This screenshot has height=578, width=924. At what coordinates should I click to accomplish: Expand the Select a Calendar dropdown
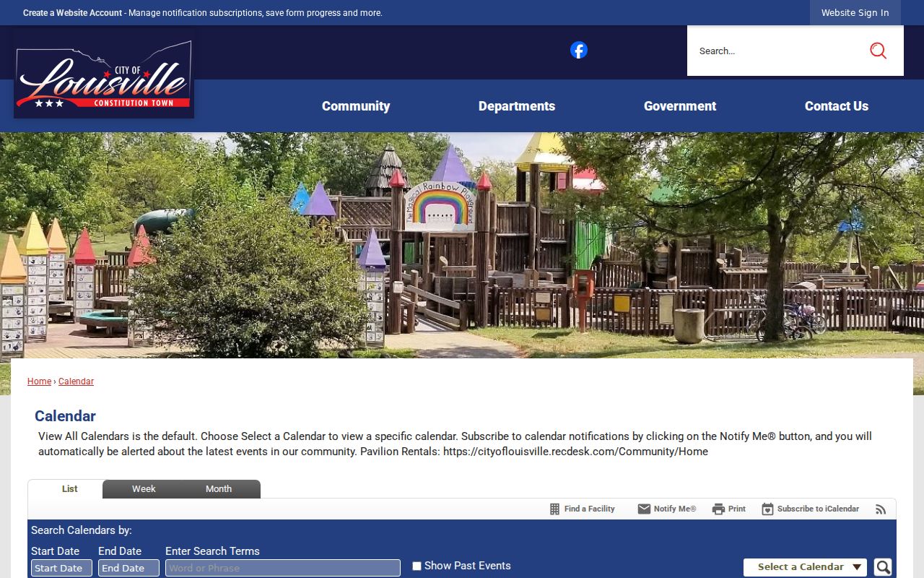(x=805, y=567)
